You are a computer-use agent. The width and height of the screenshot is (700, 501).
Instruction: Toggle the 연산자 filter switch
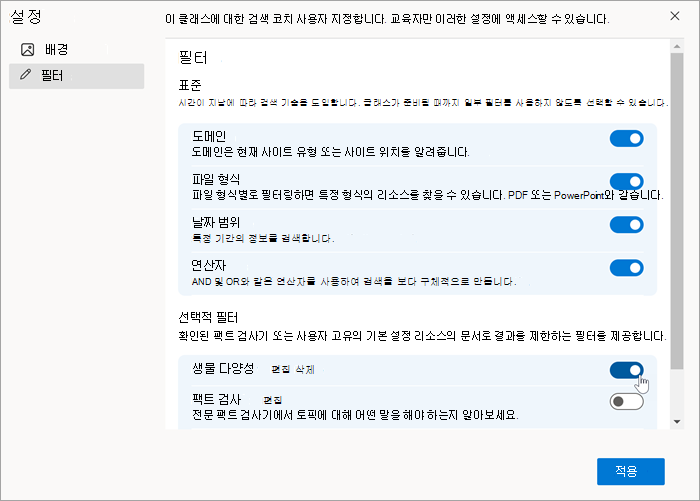626,268
